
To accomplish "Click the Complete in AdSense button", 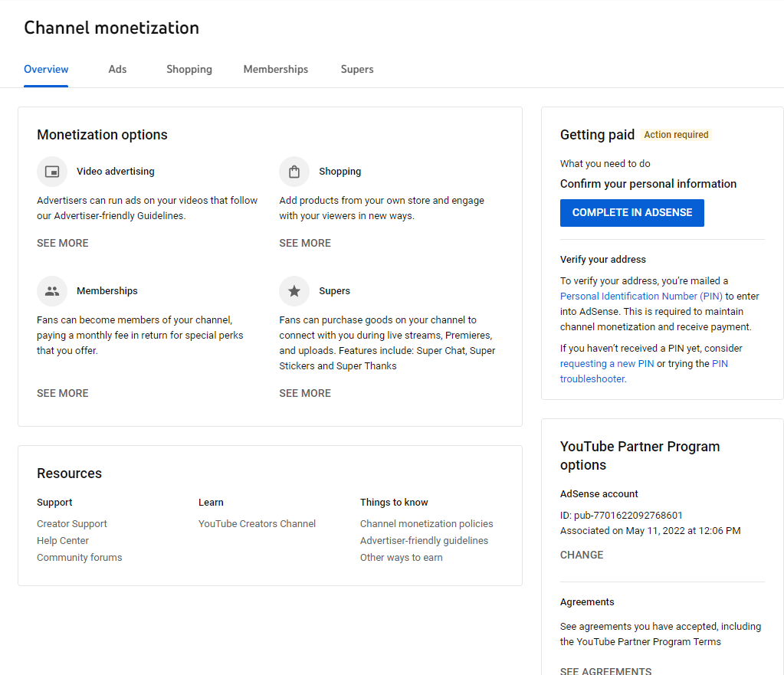I will pyautogui.click(x=632, y=213).
